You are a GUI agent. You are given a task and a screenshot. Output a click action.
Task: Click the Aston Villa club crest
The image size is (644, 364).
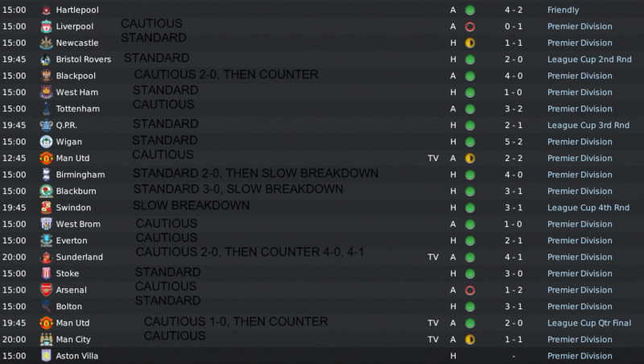coord(46,355)
